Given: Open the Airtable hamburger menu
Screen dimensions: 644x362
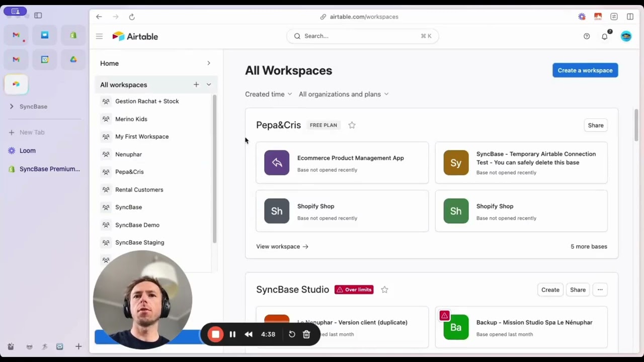Looking at the screenshot, I should 99,36.
